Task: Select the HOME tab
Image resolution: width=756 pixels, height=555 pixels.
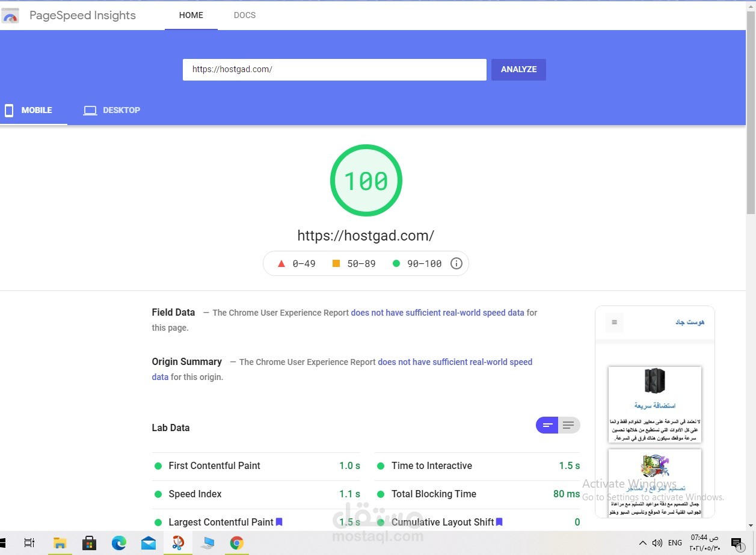Action: pyautogui.click(x=191, y=15)
